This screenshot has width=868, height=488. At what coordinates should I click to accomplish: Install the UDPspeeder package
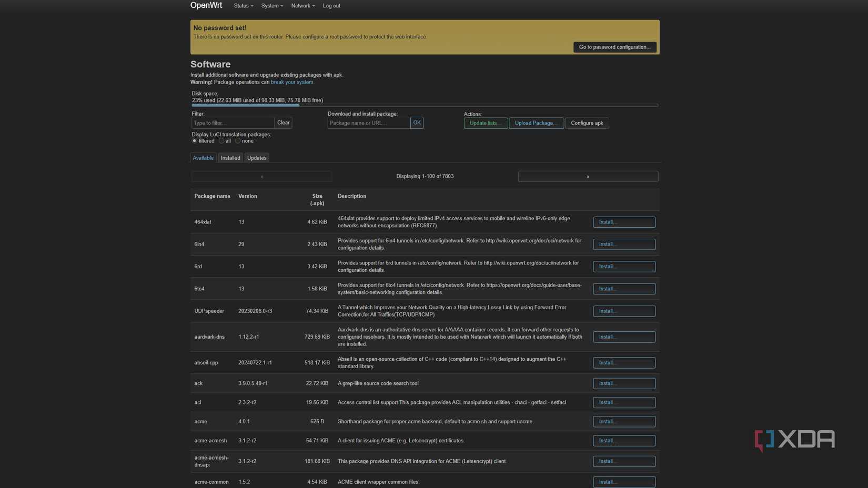tap(624, 311)
